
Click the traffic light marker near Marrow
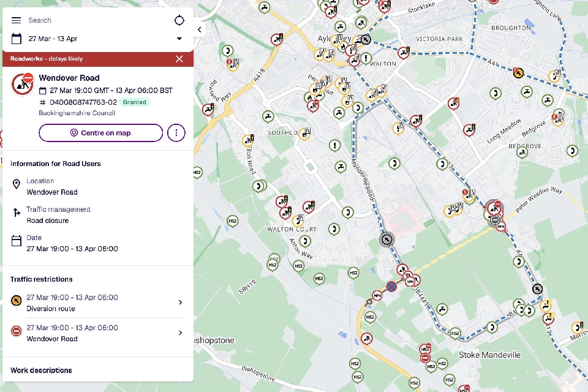[577, 327]
